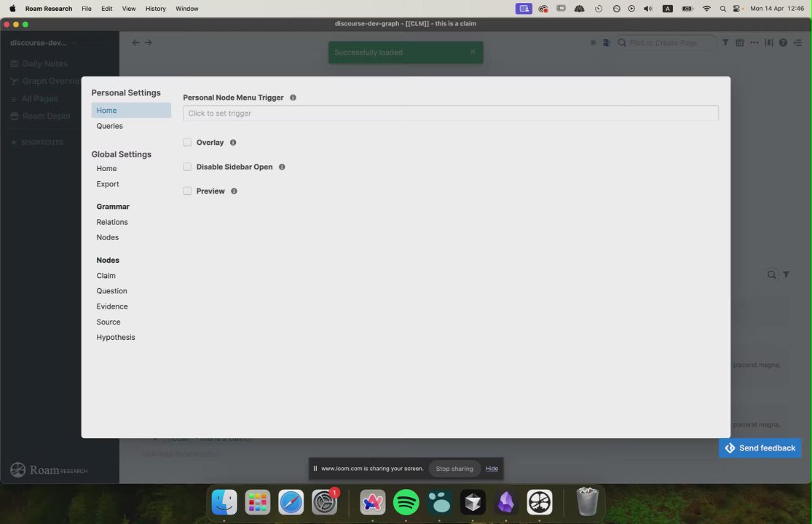
Task: Open Spotify from the Dock
Action: tap(406, 501)
